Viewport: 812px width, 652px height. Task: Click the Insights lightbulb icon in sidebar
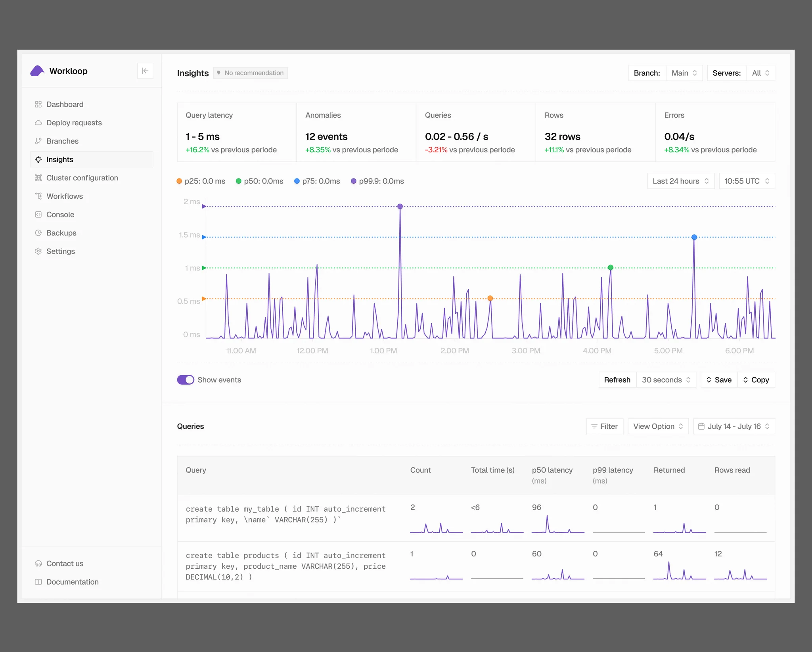tap(38, 159)
